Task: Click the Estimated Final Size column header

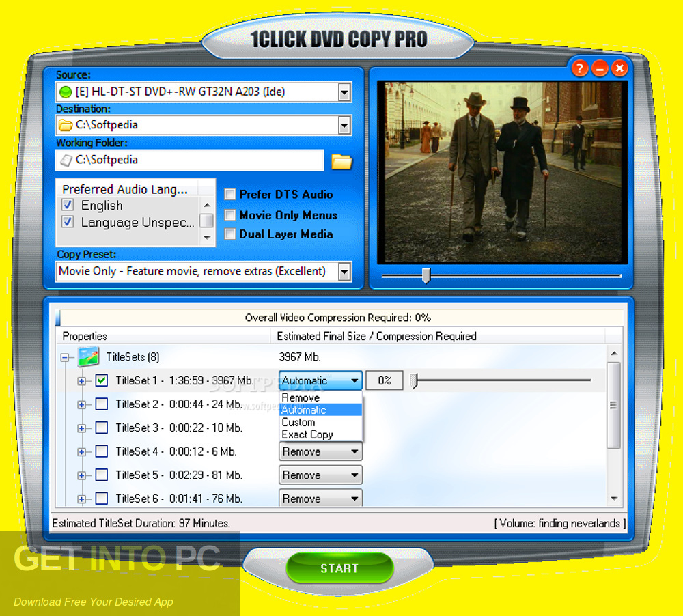Action: click(437, 336)
